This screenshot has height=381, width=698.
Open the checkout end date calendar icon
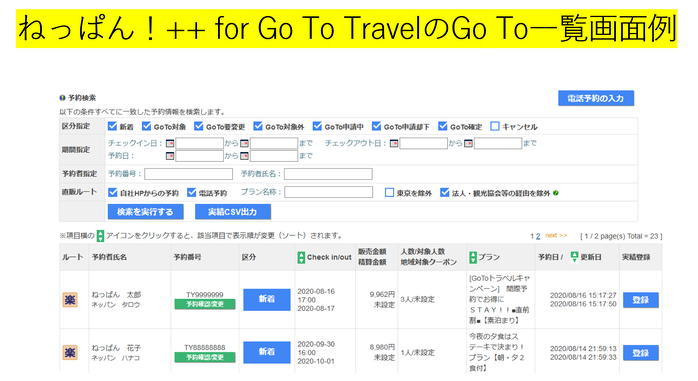point(468,143)
